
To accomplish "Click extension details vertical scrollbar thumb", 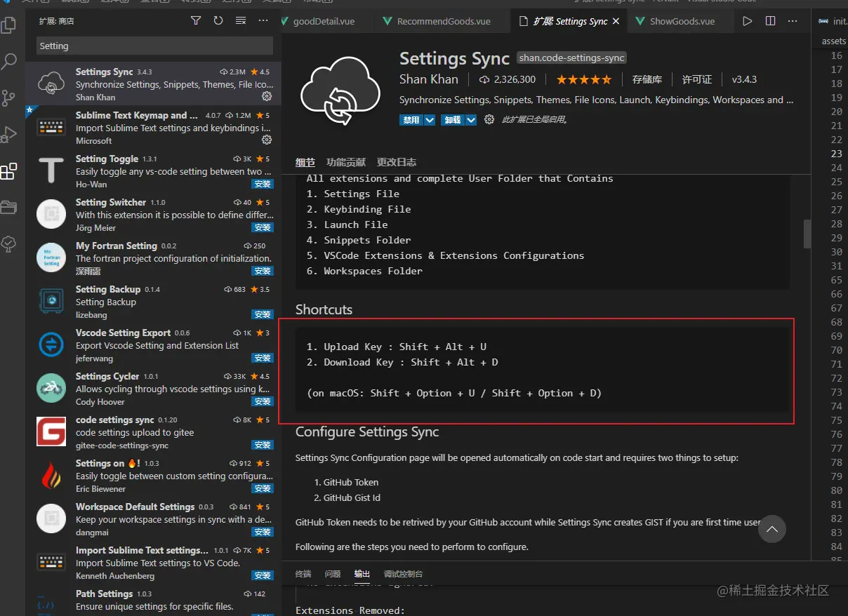I will click(x=807, y=234).
